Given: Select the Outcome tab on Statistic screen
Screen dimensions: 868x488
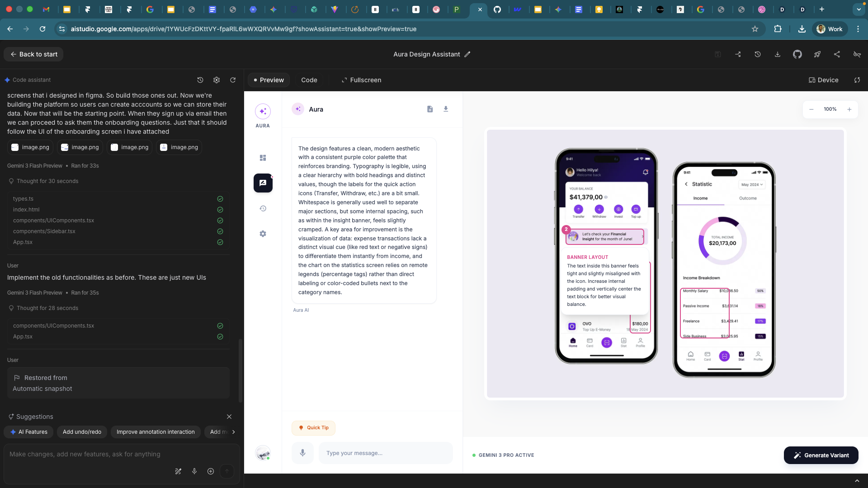Looking at the screenshot, I should point(748,198).
